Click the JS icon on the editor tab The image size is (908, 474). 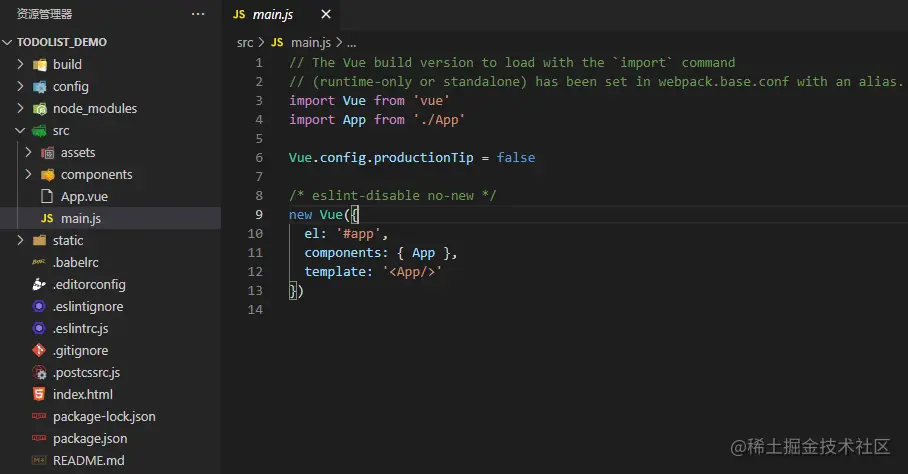[239, 14]
